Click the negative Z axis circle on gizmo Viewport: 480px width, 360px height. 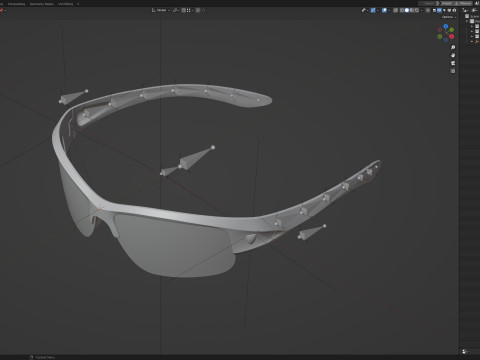(x=446, y=40)
